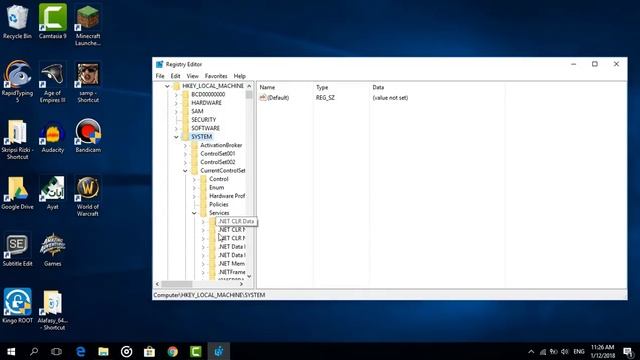Open the View menu
This screenshot has height=360, width=640.
[x=192, y=76]
